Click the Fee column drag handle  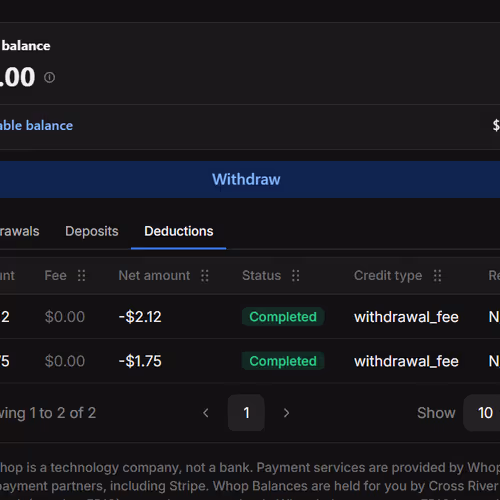click(x=82, y=276)
